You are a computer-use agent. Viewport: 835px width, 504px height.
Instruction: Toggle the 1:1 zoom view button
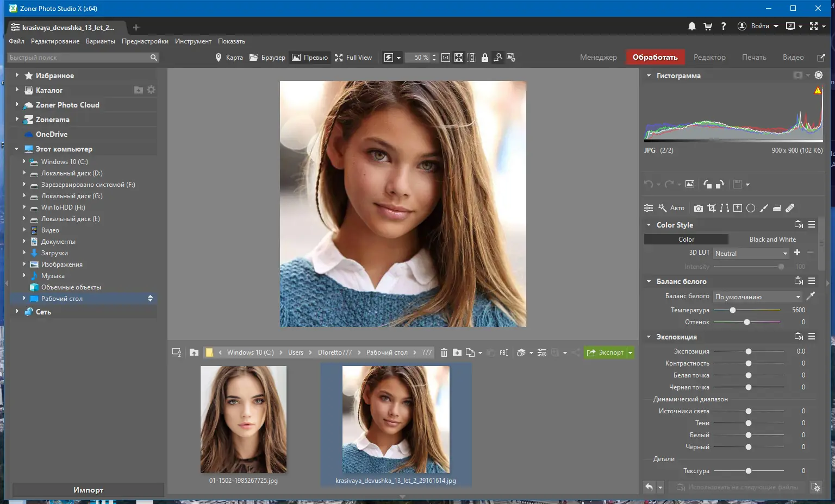pyautogui.click(x=446, y=58)
